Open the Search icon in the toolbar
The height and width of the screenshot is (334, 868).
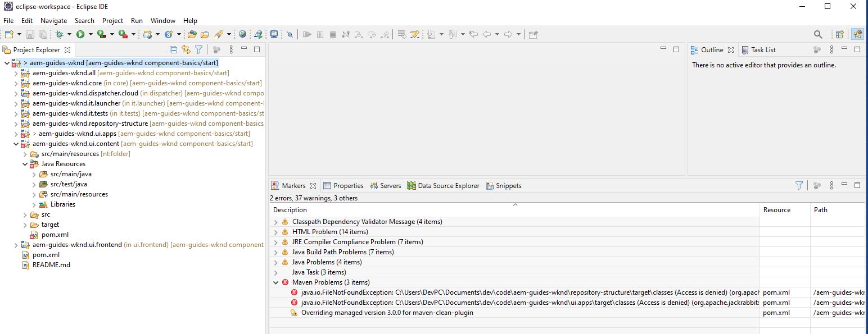click(x=818, y=34)
